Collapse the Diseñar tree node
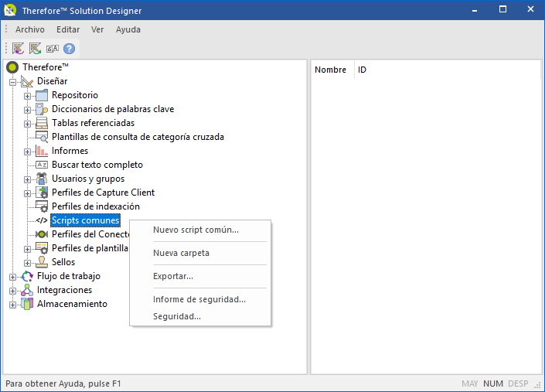This screenshot has width=545, height=392. (13, 83)
